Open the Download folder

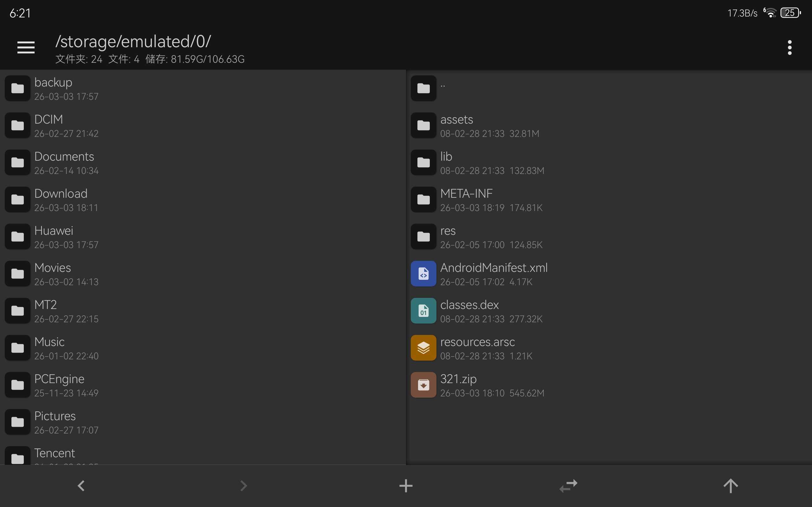point(61,200)
